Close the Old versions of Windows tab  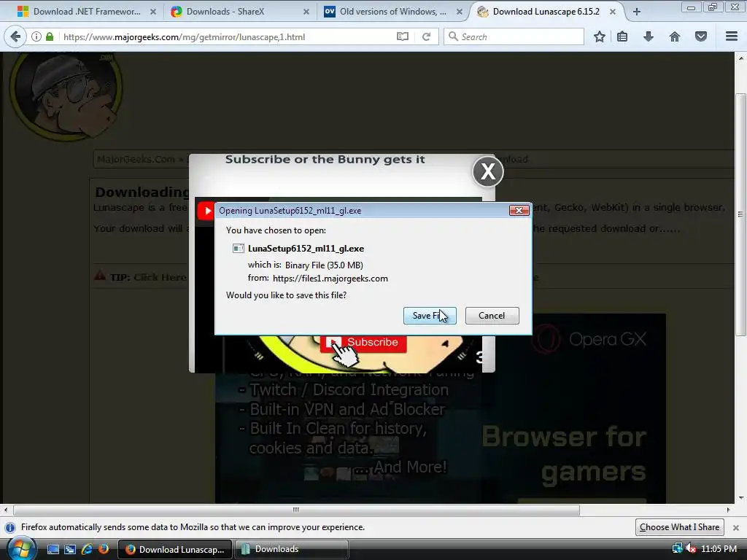point(460,12)
